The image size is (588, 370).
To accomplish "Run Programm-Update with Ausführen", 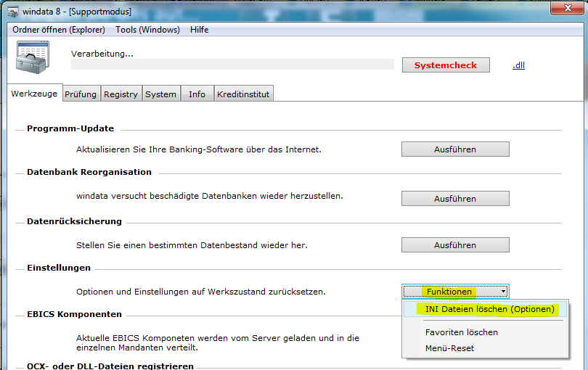I will pyautogui.click(x=455, y=149).
